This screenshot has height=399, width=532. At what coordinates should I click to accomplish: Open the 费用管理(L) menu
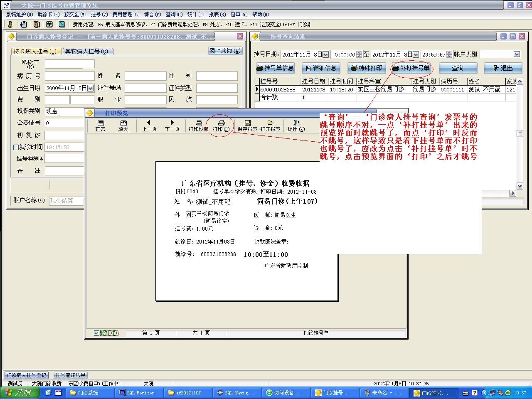pos(126,15)
